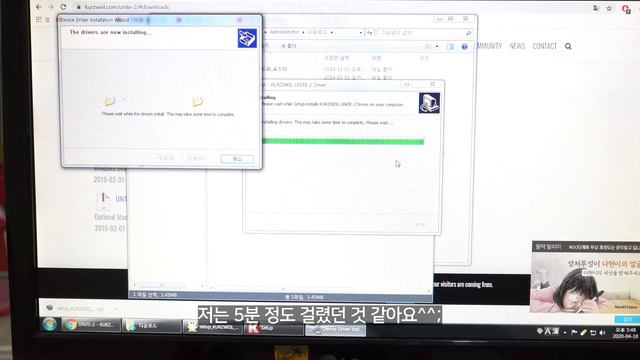This screenshot has height=360, width=640.
Task: Click the blue button under the ad popup
Action: click(x=627, y=319)
